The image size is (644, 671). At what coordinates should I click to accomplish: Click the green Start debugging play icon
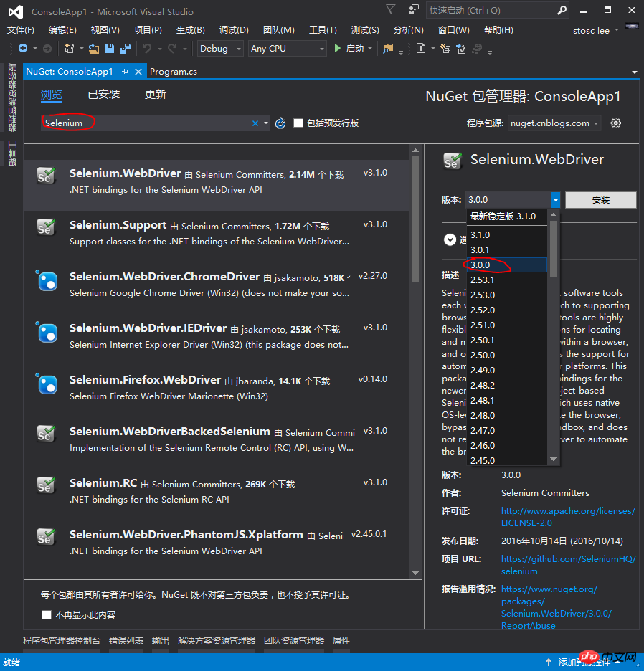click(x=337, y=49)
